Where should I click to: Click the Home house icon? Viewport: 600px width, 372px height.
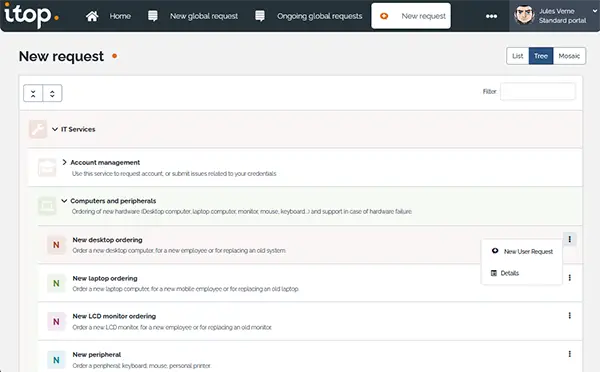(x=92, y=16)
